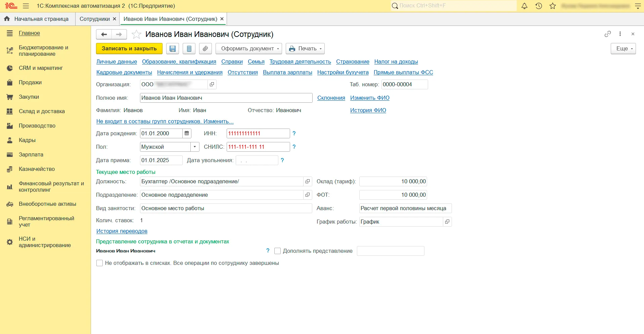Check 'Не отображать в списках' box

100,263
